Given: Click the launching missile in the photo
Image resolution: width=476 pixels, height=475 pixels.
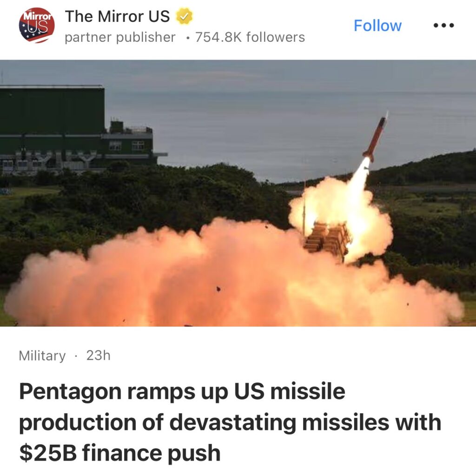Looking at the screenshot, I should (x=376, y=137).
